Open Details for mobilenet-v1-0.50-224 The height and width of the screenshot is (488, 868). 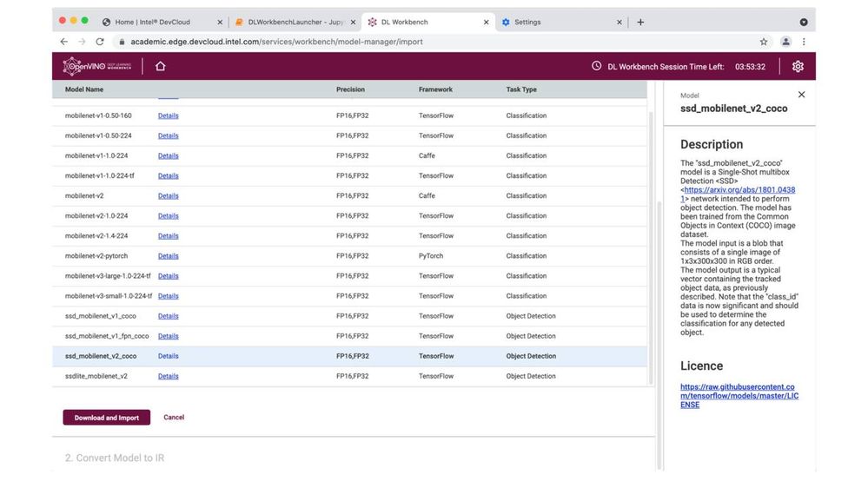(169, 135)
